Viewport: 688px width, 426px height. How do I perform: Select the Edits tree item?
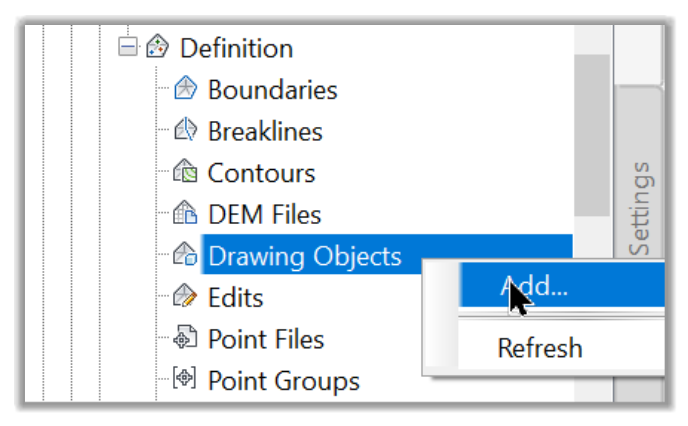pyautogui.click(x=236, y=298)
